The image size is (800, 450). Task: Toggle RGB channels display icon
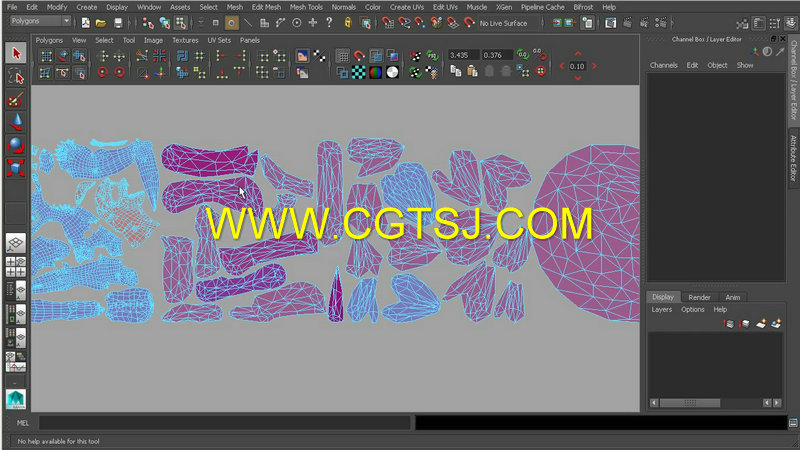click(376, 72)
